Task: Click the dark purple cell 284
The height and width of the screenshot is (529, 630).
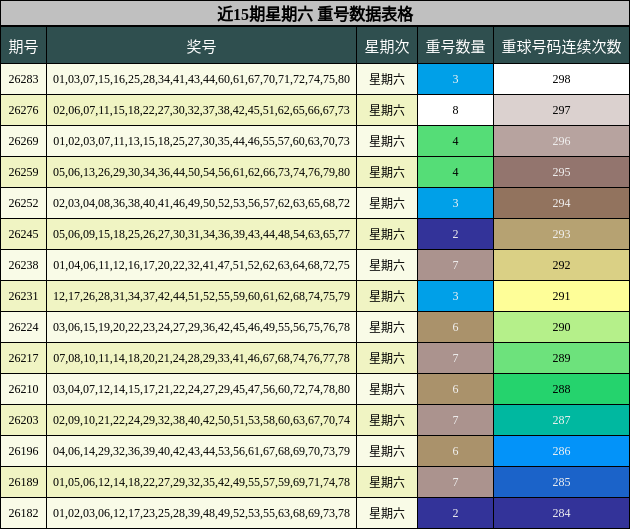Action: click(x=561, y=513)
